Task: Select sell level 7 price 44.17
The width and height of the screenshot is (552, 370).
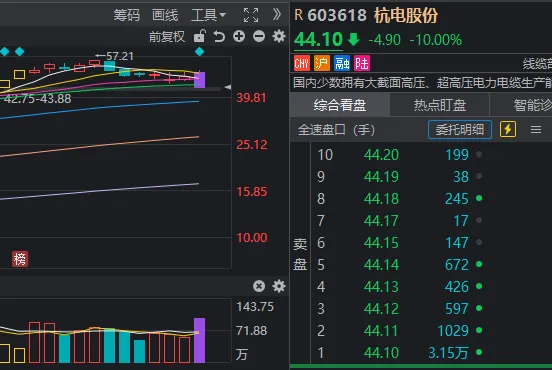Action: (x=381, y=221)
